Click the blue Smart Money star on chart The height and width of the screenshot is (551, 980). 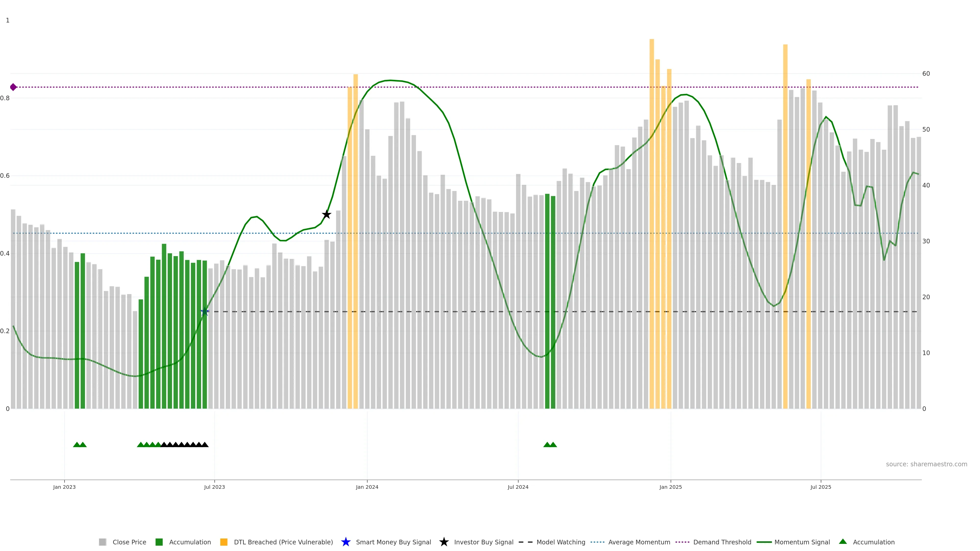tap(205, 312)
